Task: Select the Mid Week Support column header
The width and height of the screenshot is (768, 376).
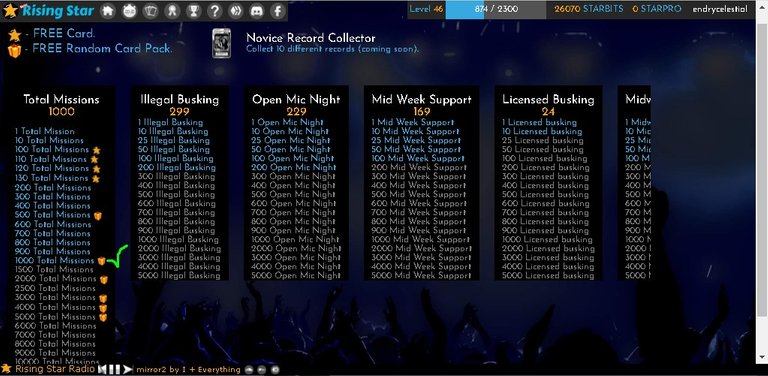Action: 421,99
